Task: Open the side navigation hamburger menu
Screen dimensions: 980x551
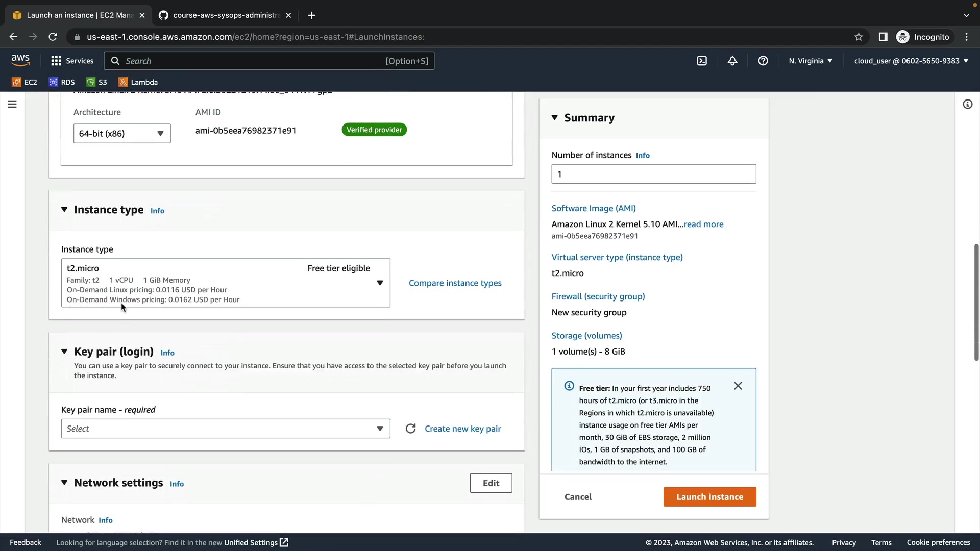Action: pos(12,104)
